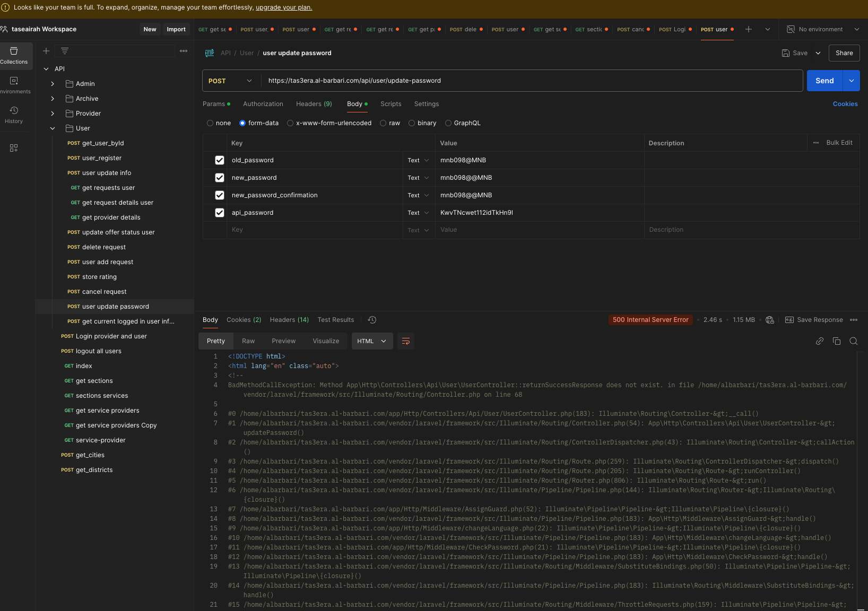Copy the response body to the clipboard
868x611 pixels.
pos(837,341)
